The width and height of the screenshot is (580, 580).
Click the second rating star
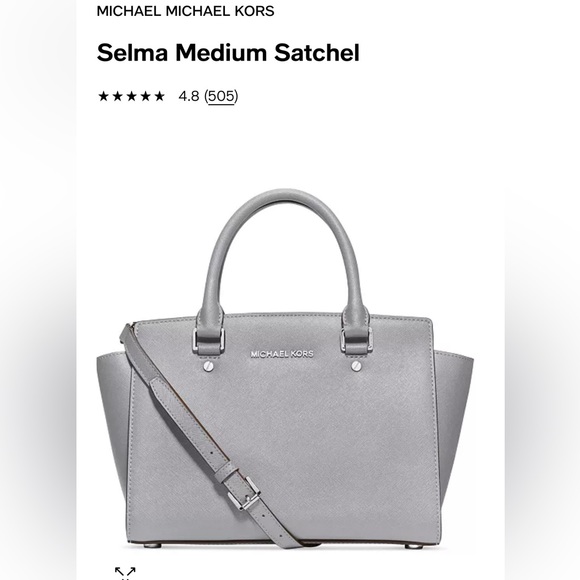(117, 96)
